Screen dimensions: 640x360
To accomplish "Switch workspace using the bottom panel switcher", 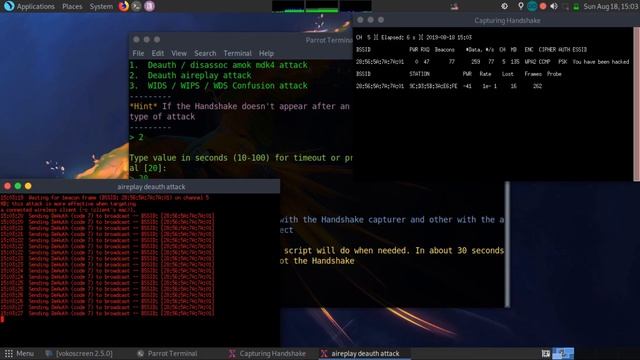I will click(x=563, y=353).
